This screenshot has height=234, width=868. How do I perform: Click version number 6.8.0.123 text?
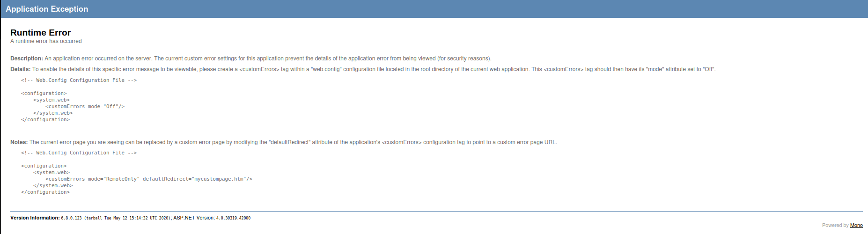pyautogui.click(x=71, y=218)
